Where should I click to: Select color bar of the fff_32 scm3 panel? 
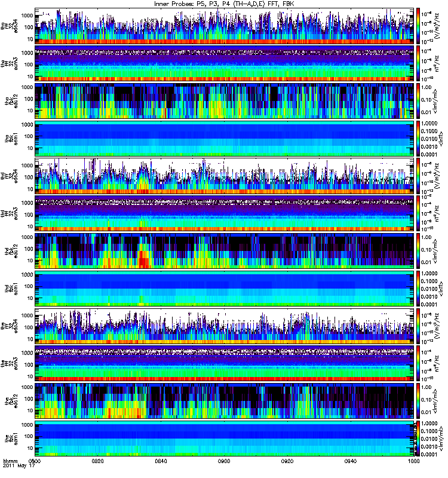(x=418, y=363)
